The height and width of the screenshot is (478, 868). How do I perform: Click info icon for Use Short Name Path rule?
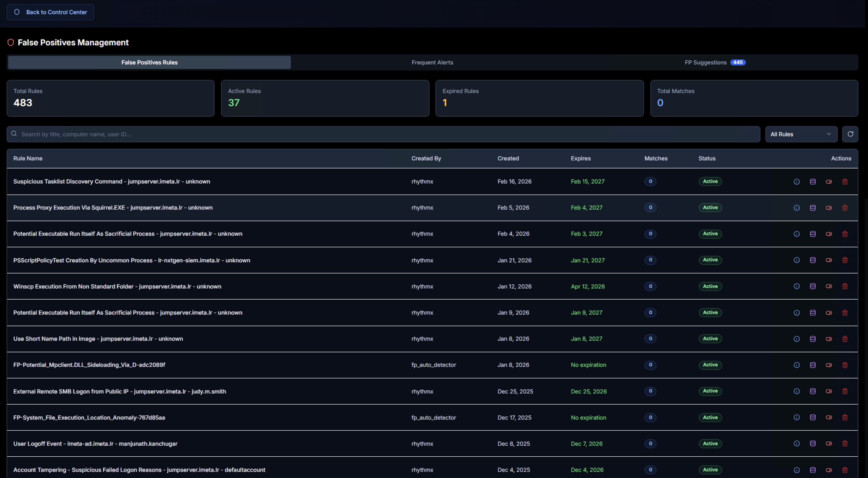click(x=797, y=339)
